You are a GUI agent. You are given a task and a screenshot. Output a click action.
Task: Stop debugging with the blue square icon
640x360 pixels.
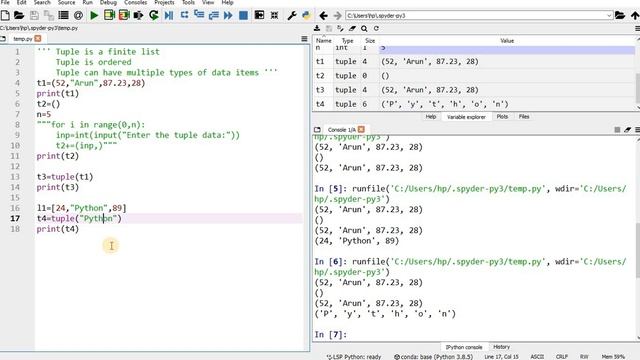[x=243, y=16]
